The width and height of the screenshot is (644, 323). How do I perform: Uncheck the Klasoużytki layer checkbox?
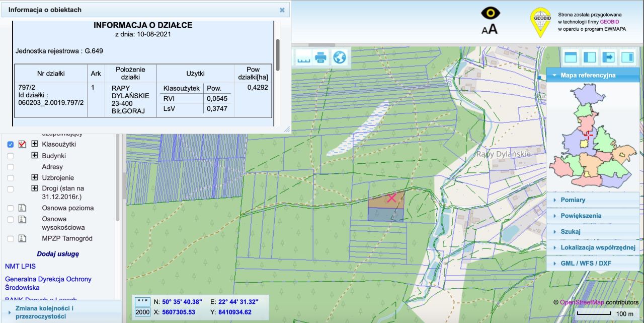[11, 144]
